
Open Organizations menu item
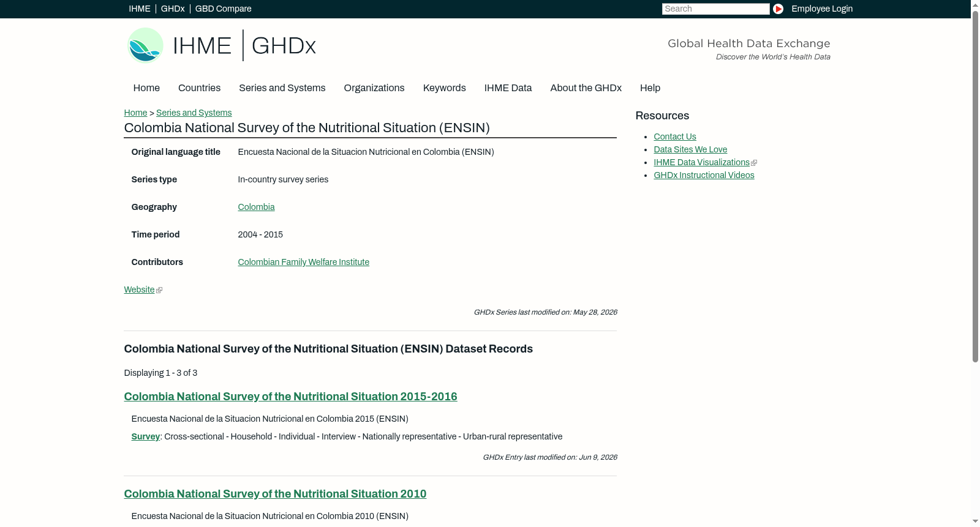374,88
